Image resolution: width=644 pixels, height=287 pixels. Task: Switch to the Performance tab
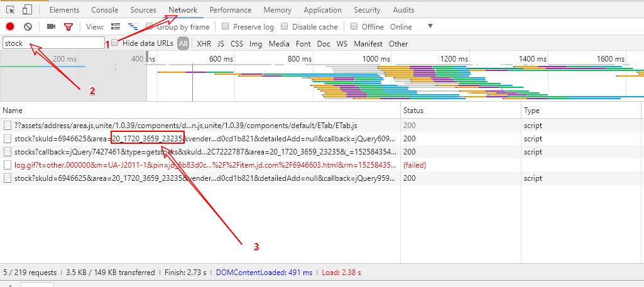coord(230,10)
